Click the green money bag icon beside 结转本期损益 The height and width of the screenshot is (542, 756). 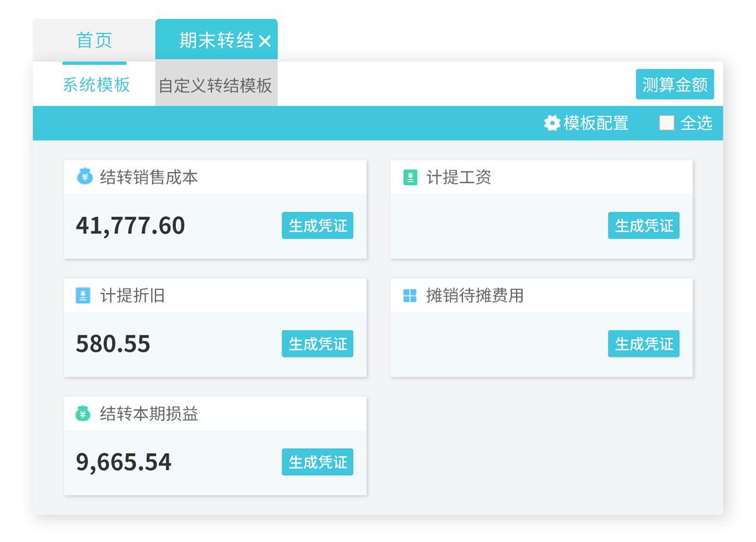point(83,414)
